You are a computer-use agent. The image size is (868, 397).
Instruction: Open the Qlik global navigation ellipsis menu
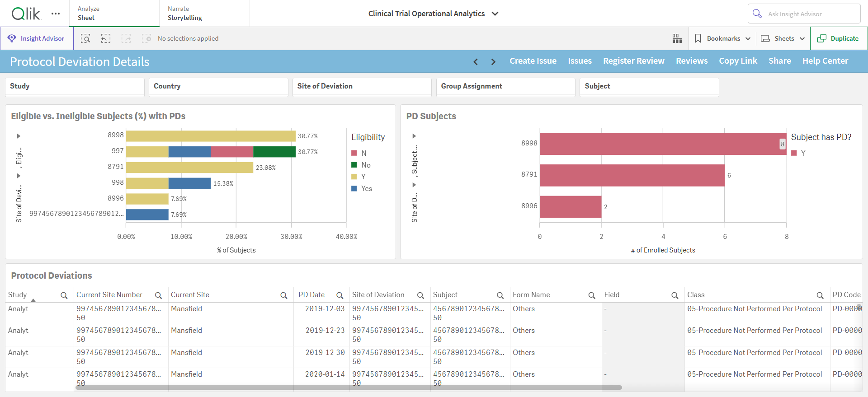[56, 14]
